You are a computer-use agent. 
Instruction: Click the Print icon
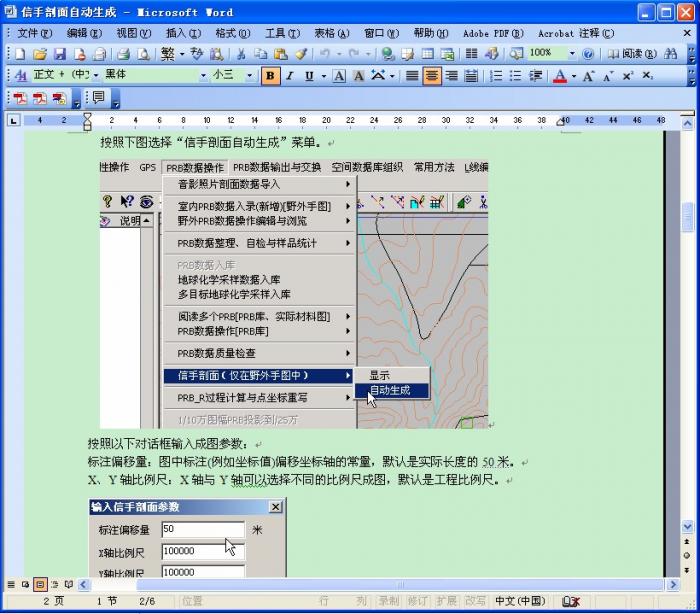click(x=123, y=53)
